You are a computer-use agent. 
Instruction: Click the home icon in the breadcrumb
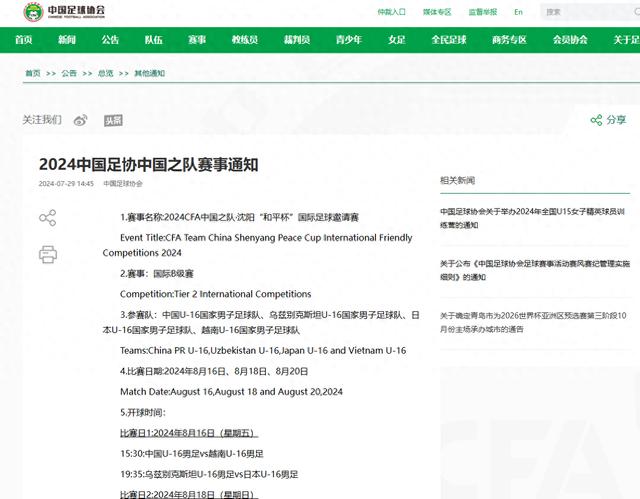[x=32, y=73]
